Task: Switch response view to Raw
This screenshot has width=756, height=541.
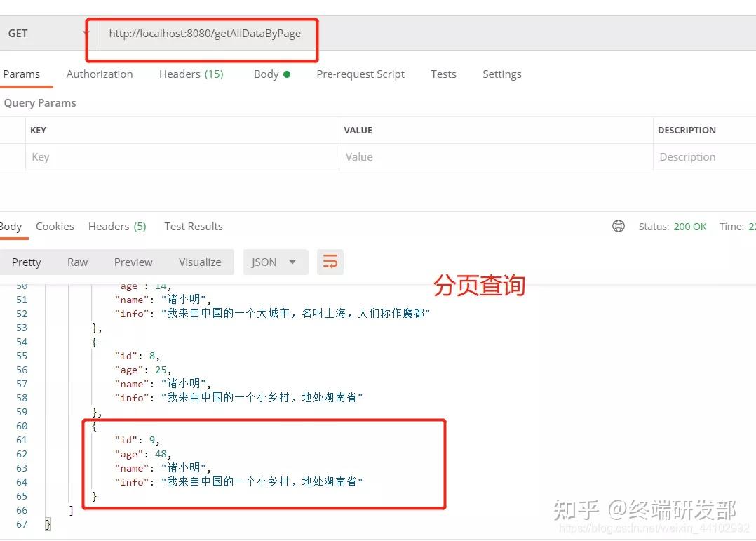Action: tap(77, 261)
